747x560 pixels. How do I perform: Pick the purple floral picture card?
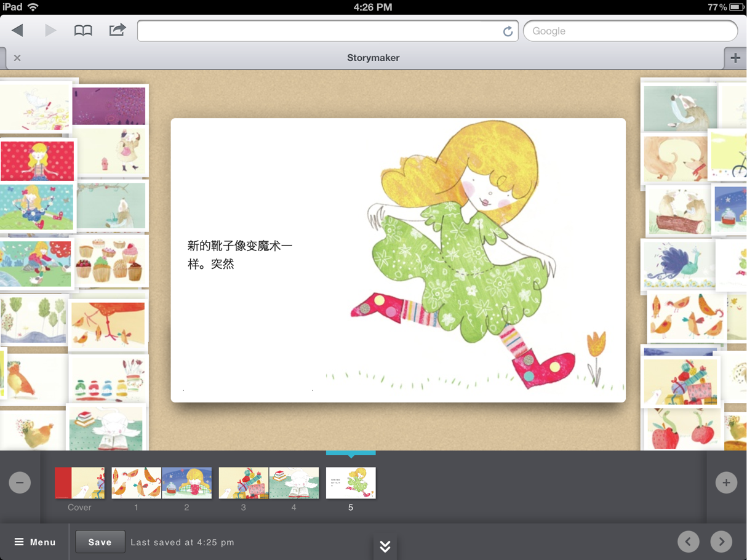[x=109, y=106]
